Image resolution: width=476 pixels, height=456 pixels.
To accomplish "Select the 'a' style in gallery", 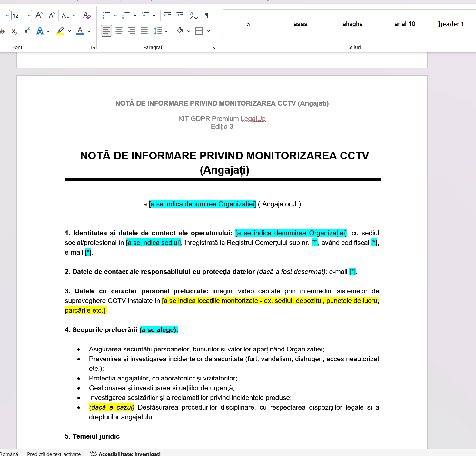I will point(248,24).
